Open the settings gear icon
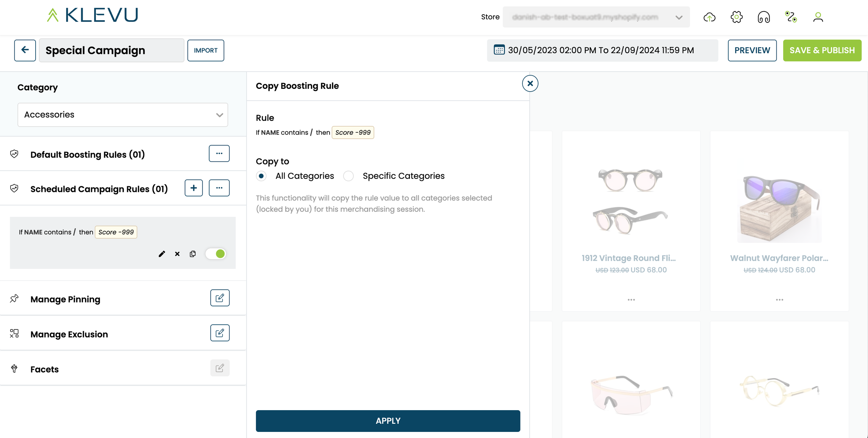The height and width of the screenshot is (438, 868). click(736, 17)
